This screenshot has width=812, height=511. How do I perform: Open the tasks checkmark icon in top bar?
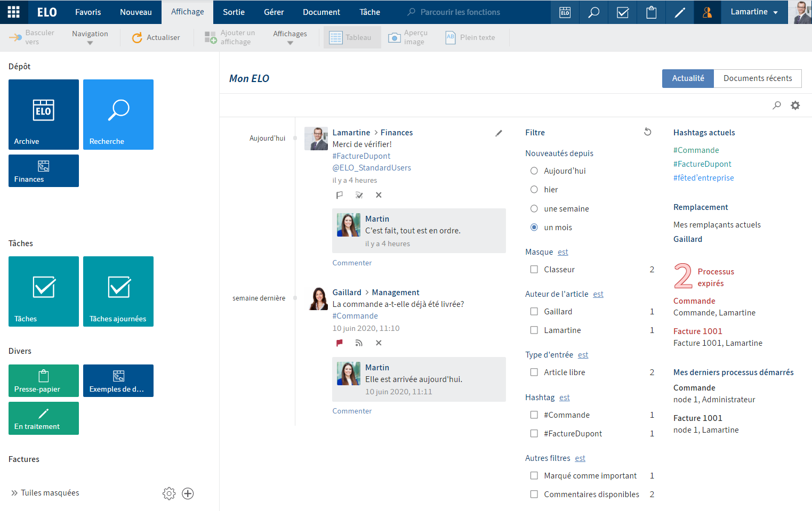[x=622, y=12]
